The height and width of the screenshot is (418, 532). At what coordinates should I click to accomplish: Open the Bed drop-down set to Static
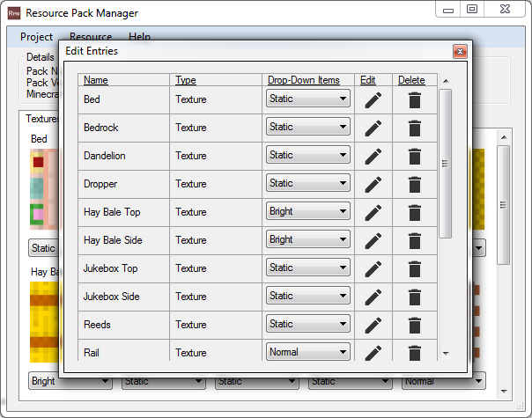click(x=307, y=99)
